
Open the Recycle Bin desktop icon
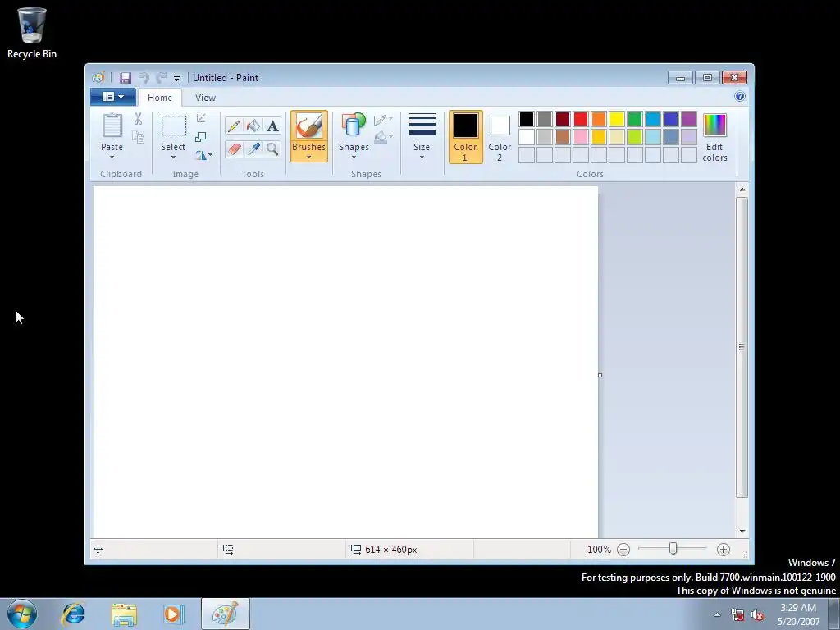tap(32, 32)
